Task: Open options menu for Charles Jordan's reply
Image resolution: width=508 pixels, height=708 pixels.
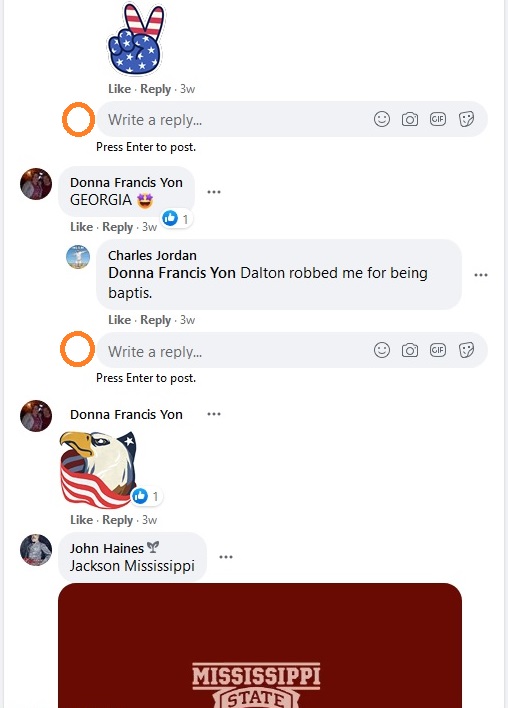Action: (481, 275)
